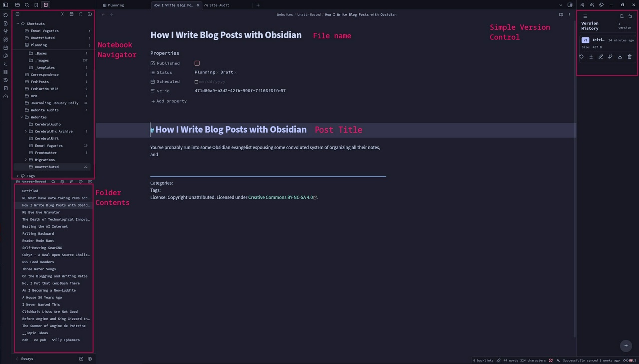Click Add property button

pos(169,101)
